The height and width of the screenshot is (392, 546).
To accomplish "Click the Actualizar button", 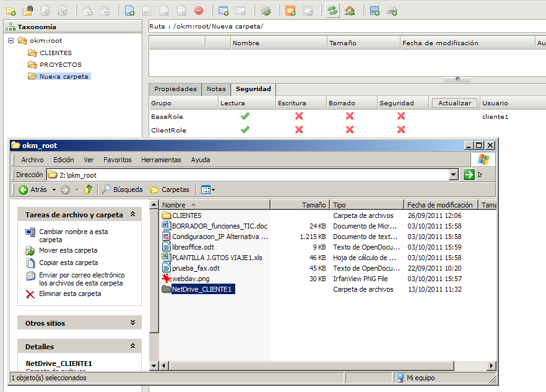I will pyautogui.click(x=454, y=102).
